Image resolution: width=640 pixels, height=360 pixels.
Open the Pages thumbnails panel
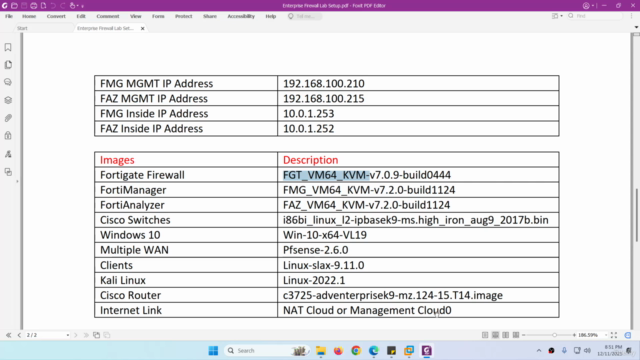click(x=8, y=65)
